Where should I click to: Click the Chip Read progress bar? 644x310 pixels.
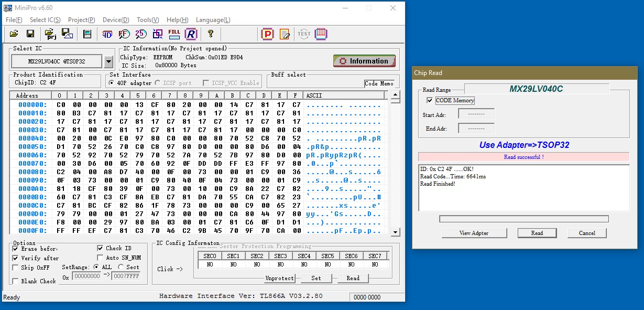pos(524,219)
